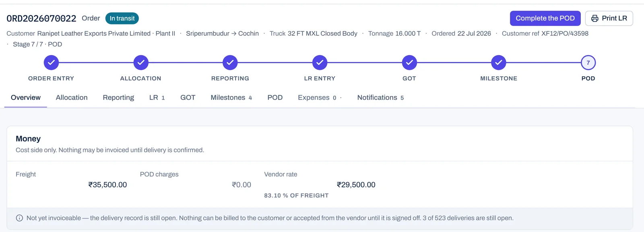Switch to the Reporting tab
This screenshot has height=232, width=644.
point(118,97)
